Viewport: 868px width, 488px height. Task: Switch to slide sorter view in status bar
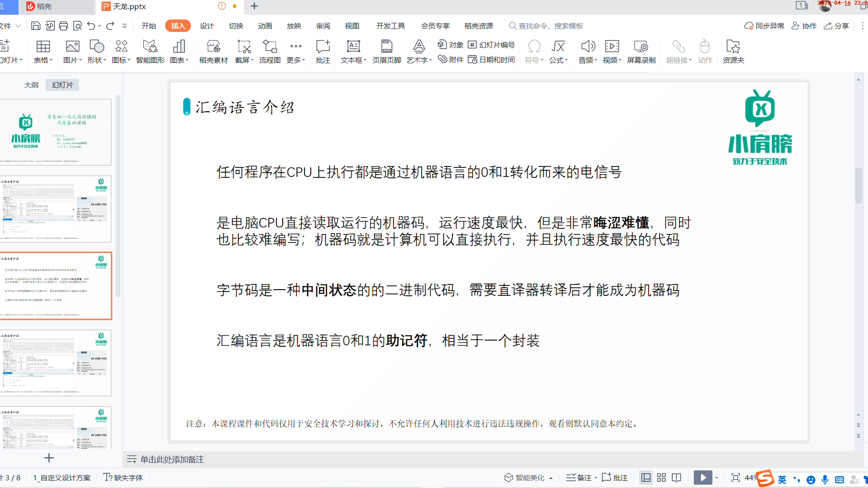pos(661,477)
